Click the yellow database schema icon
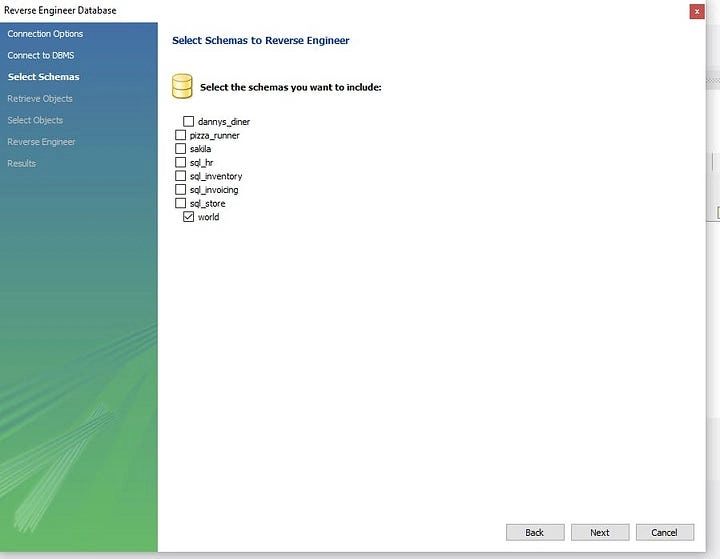This screenshot has height=559, width=720. pyautogui.click(x=182, y=86)
